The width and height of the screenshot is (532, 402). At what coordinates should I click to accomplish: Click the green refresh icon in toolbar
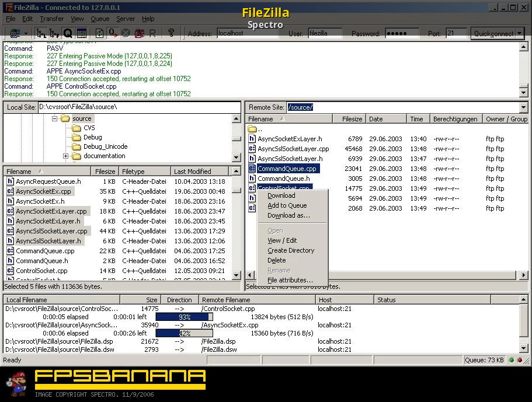(99, 33)
